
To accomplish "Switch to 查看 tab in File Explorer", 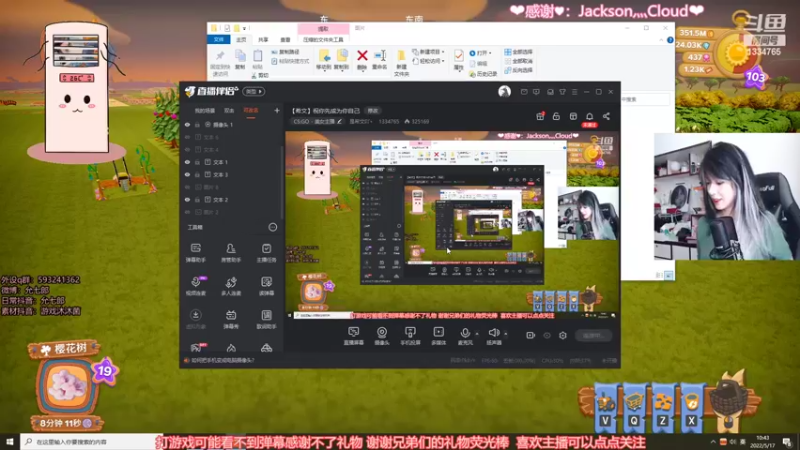I will click(285, 39).
